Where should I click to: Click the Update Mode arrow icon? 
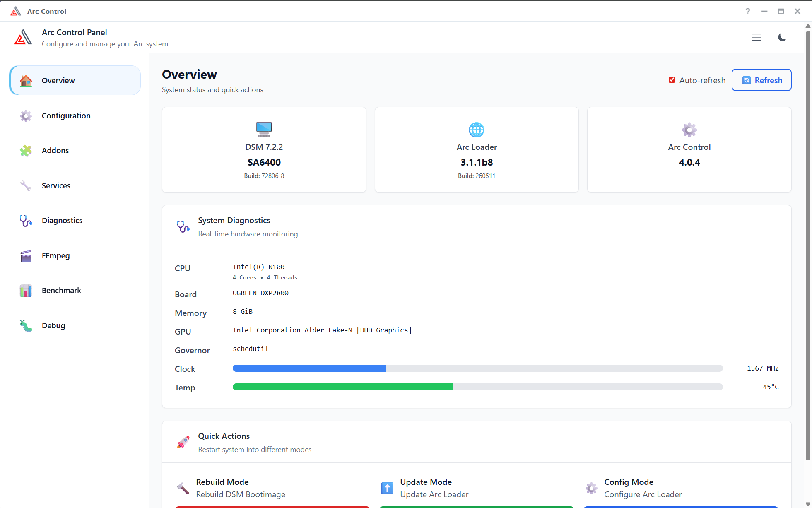click(387, 488)
